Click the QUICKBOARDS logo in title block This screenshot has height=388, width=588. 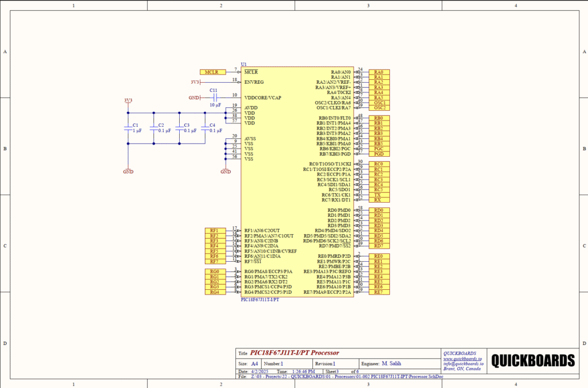pos(533,360)
